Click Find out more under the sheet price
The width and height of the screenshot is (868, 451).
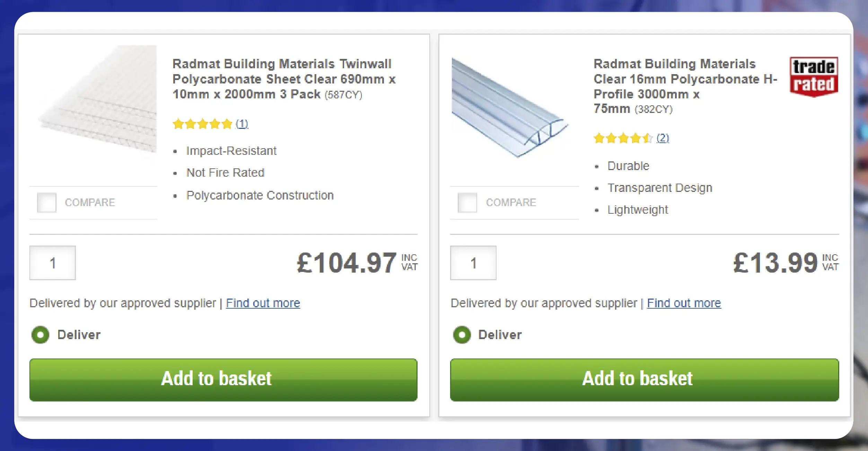click(x=263, y=303)
